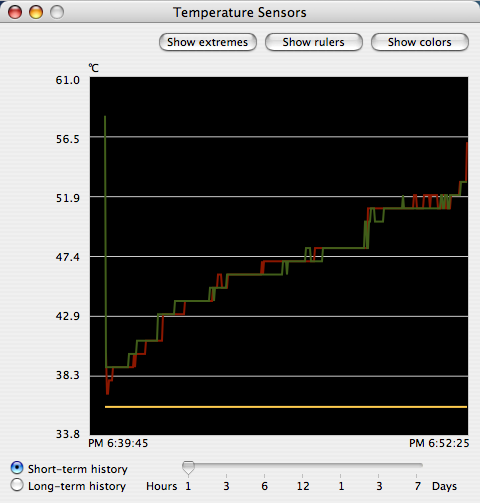The image size is (480, 503).
Task: Click the 33.8 axis label
Action: pyautogui.click(x=68, y=434)
